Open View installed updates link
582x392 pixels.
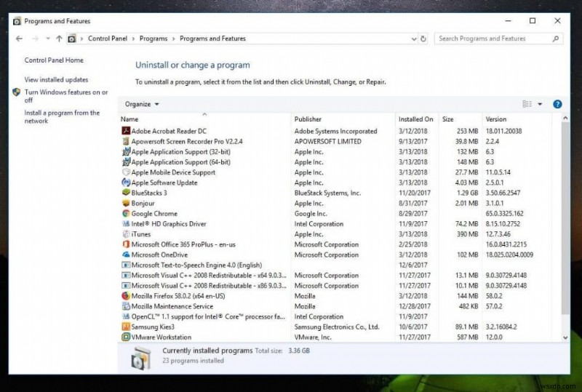click(56, 79)
